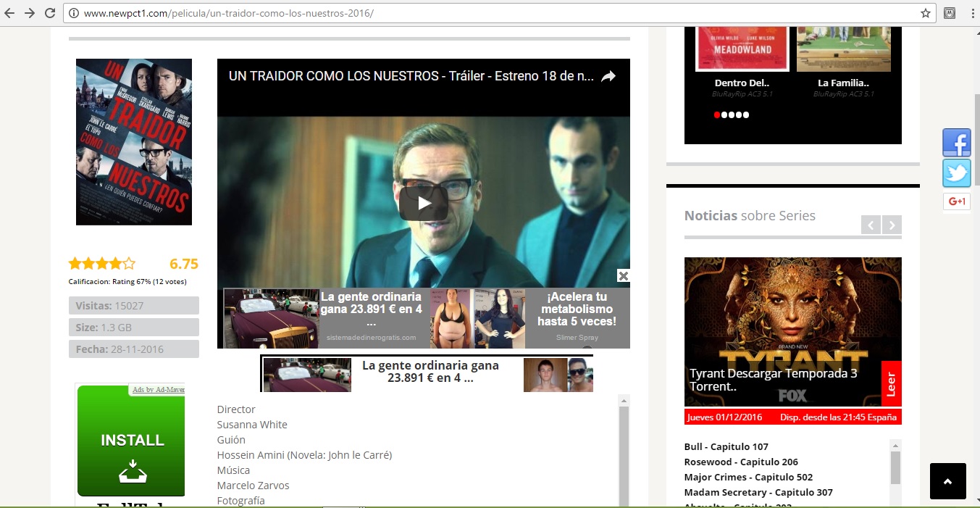980x508 pixels.
Task: Play the trailer video
Action: coord(424,204)
